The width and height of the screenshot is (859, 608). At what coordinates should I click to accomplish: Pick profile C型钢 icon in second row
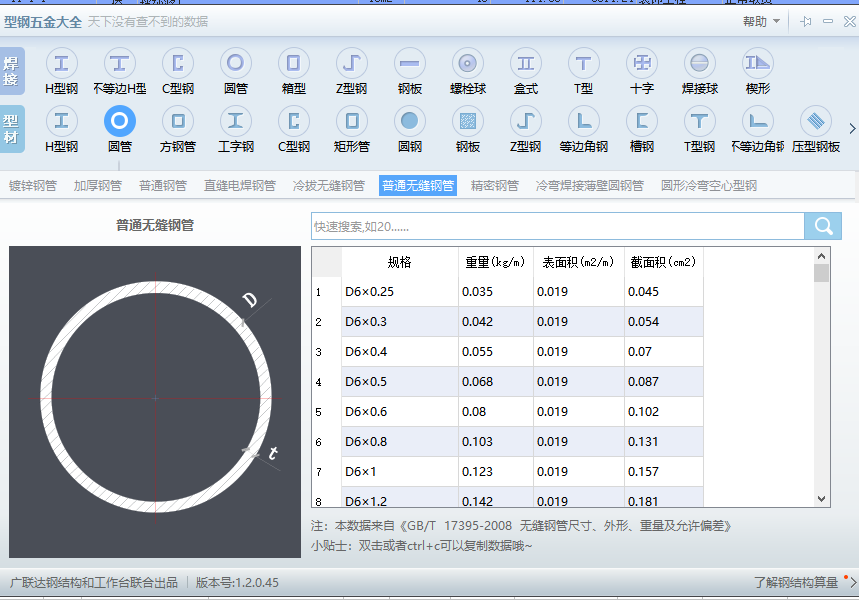tap(294, 122)
